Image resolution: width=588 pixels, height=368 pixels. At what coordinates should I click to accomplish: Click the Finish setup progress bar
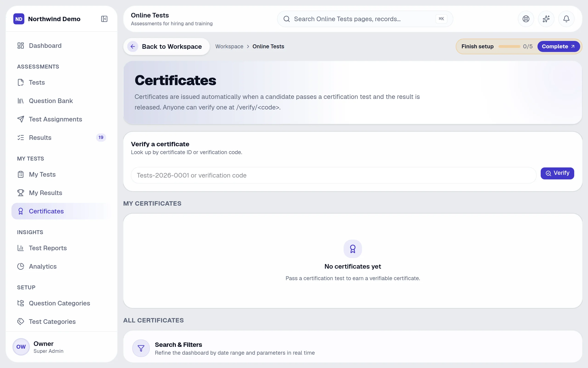509,46
